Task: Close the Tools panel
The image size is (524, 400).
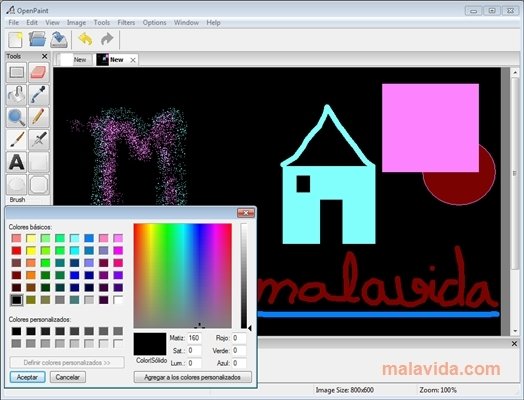Action: point(44,56)
